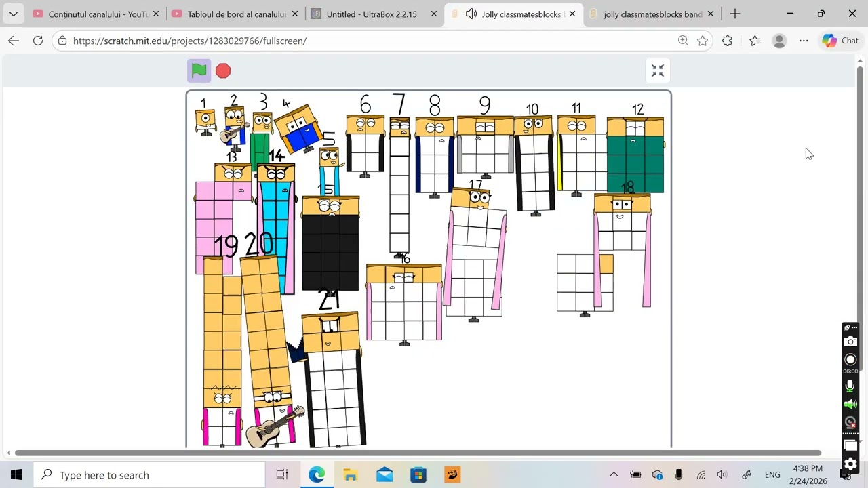868x488 pixels.
Task: Click character number 9 sprite
Action: pyautogui.click(x=486, y=146)
